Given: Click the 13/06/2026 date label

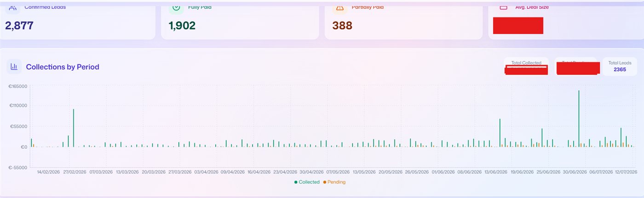Looking at the screenshot, I should [496, 172].
